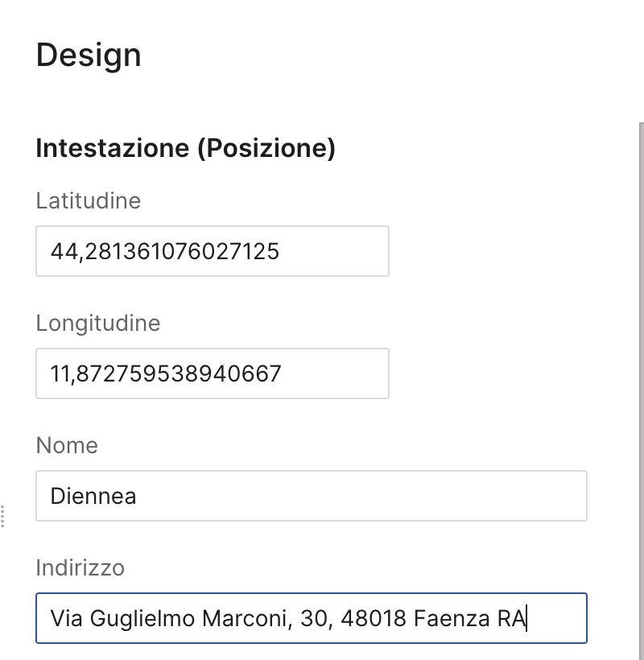
Task: Click the word Diennea in the Nome field
Action: coord(93,496)
